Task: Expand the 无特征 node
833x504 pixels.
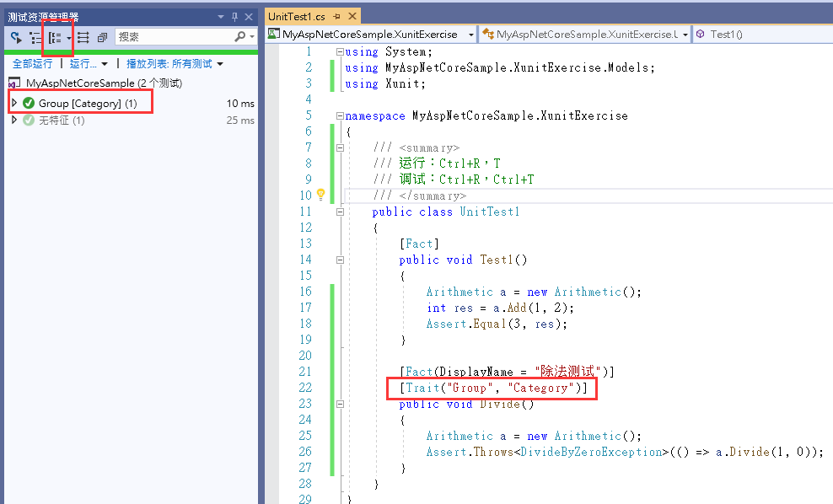Action: click(x=14, y=120)
